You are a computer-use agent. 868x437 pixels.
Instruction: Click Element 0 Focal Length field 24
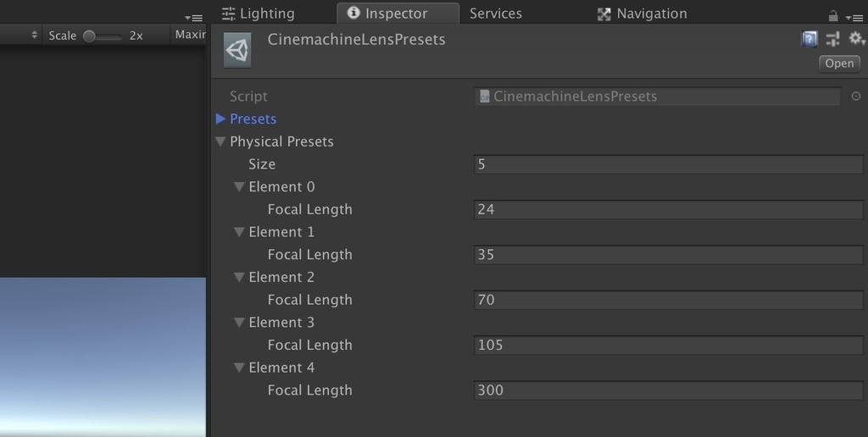(668, 210)
